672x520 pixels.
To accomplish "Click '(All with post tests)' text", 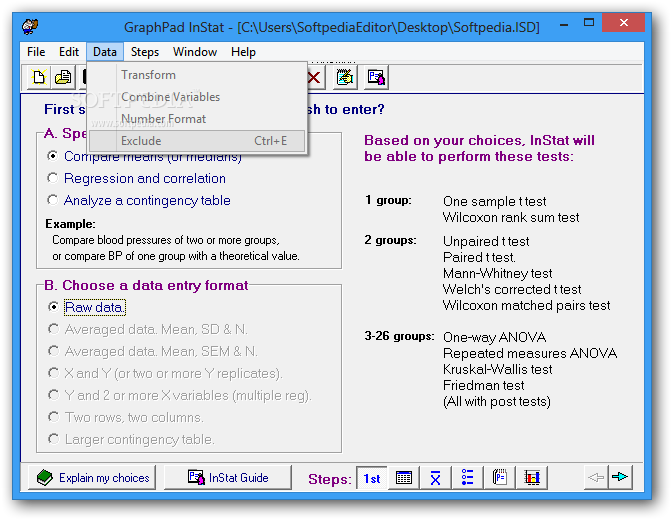I will [x=497, y=402].
